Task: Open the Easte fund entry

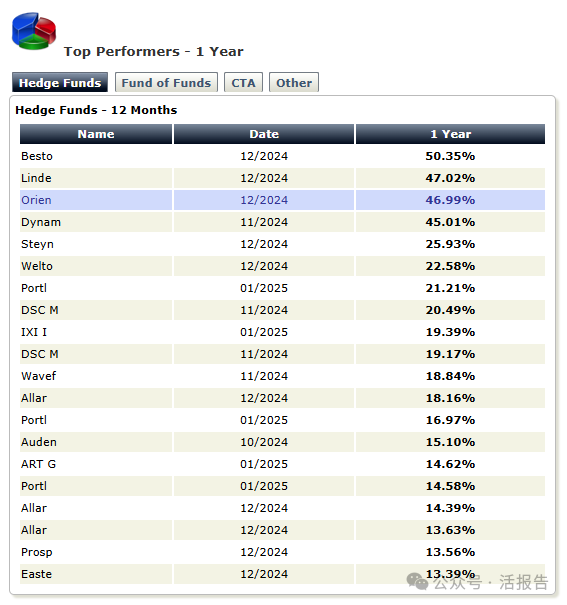Action: click(x=37, y=574)
